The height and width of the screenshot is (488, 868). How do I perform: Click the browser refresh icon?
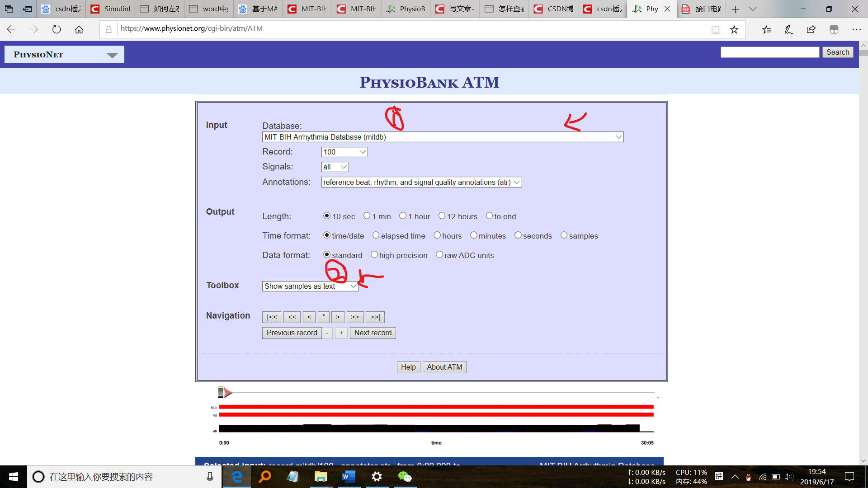pos(57,29)
